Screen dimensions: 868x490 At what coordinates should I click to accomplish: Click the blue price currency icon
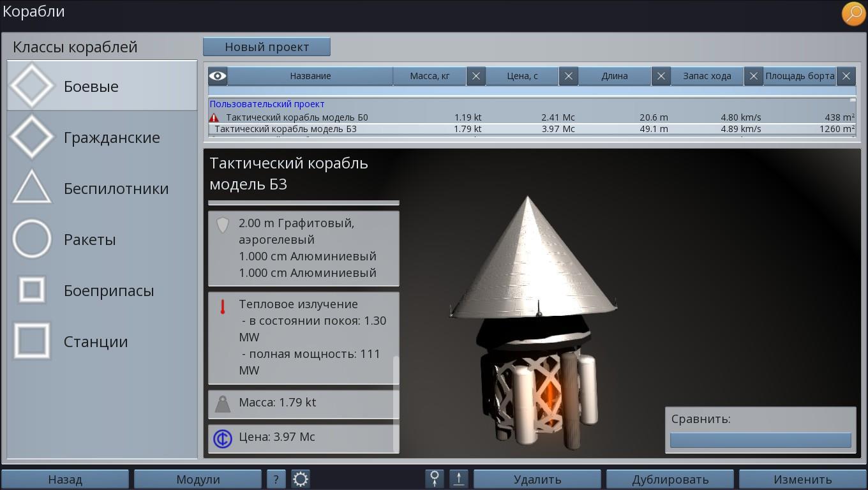point(223,438)
